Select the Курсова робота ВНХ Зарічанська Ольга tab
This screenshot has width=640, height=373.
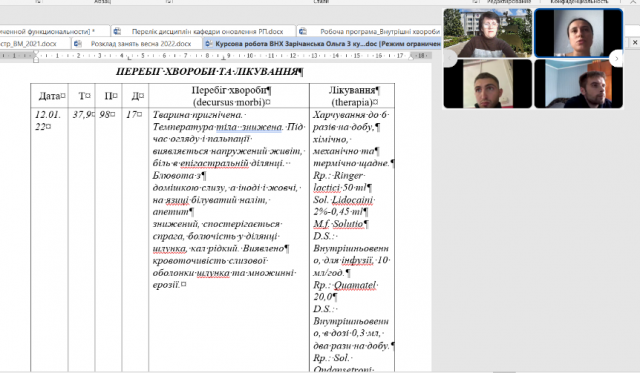coord(322,43)
